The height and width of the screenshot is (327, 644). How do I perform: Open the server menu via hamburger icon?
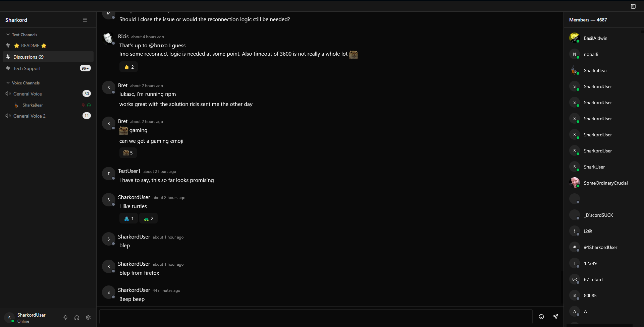(85, 20)
